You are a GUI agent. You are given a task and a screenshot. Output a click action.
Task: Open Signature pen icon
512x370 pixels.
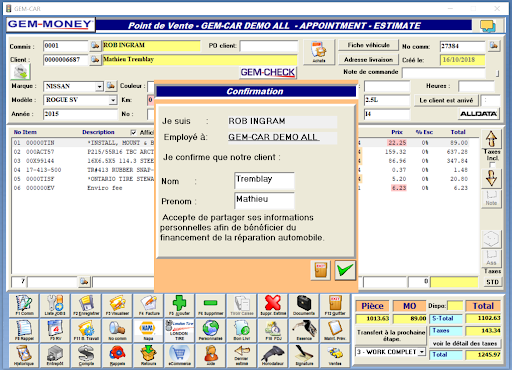[304, 355]
